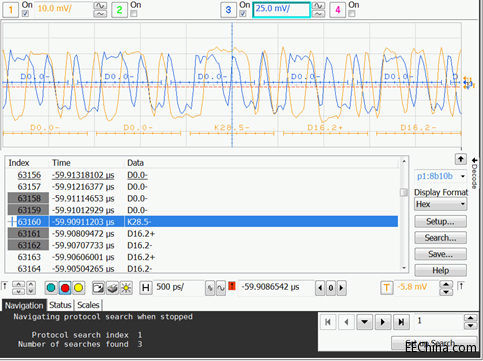483x361 pixels.
Task: Click the channel 4 button
Action: pos(338,10)
